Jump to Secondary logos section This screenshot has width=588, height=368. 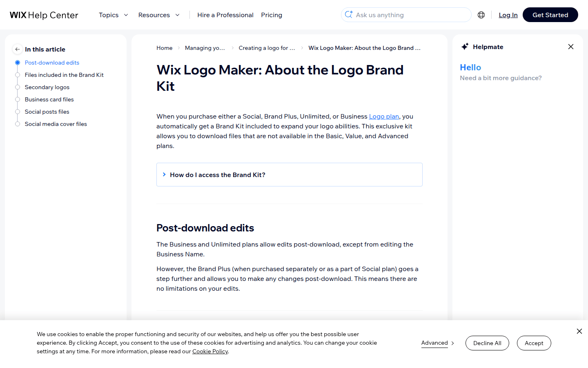coord(47,87)
